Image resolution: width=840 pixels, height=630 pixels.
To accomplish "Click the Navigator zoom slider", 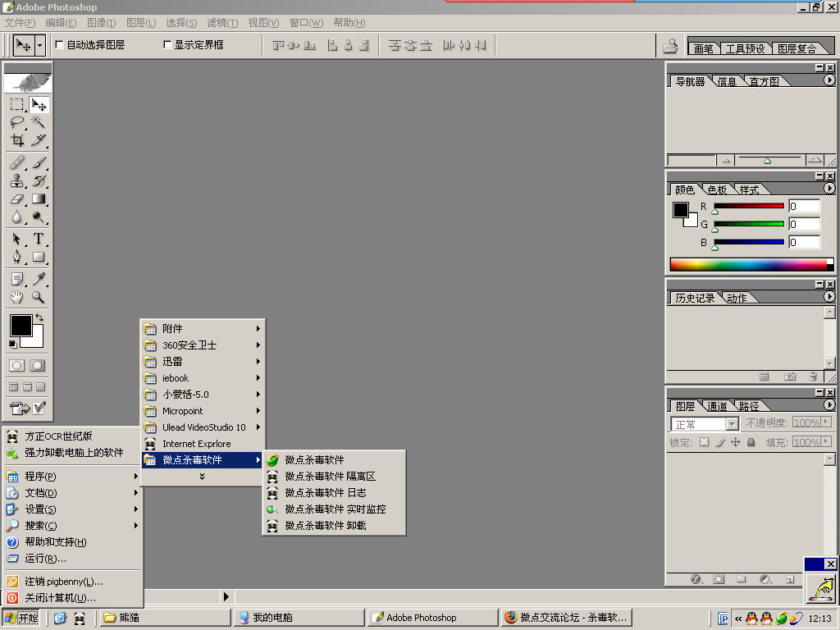I will [767, 160].
